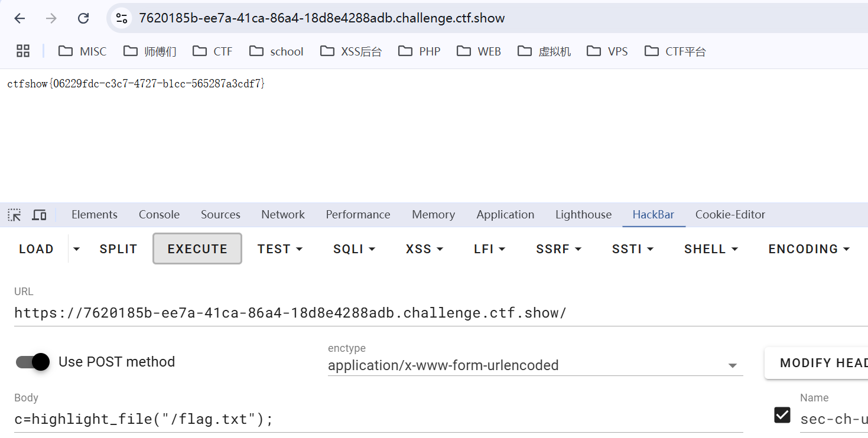Open the SQLI payload dropdown
This screenshot has width=868, height=438.
(x=354, y=249)
